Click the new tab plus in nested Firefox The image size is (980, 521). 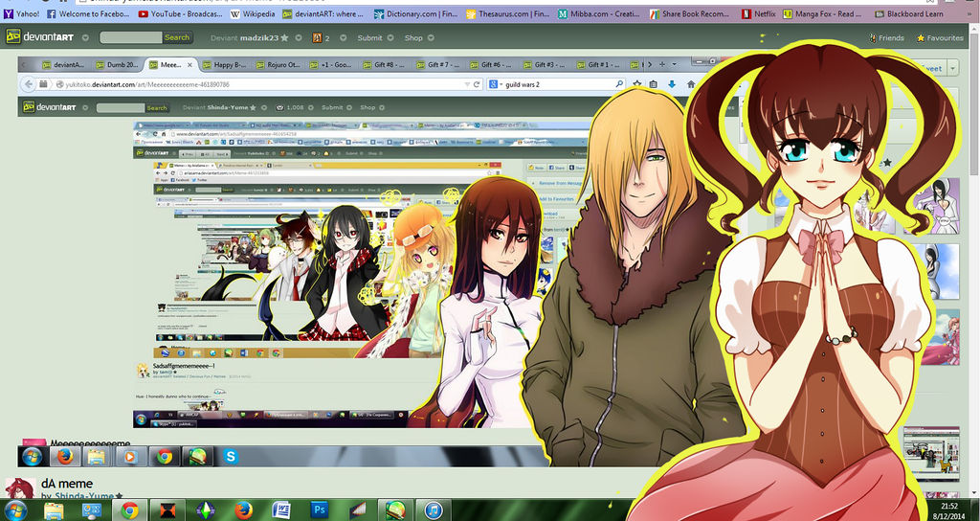tap(662, 64)
